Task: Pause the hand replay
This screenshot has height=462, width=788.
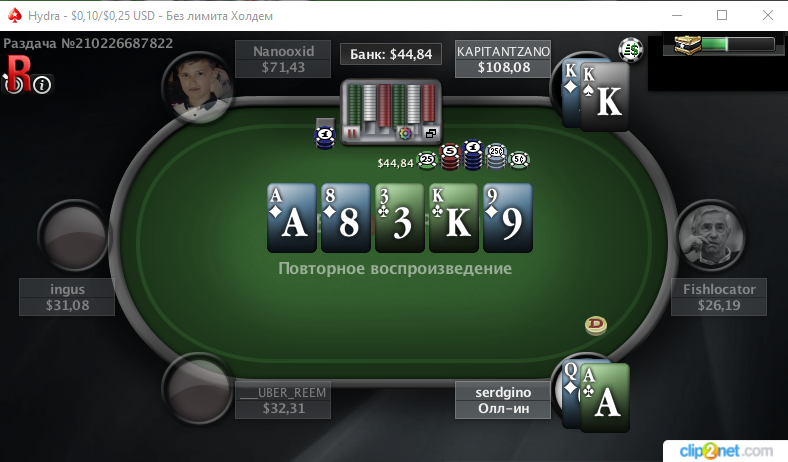Action: coord(352,134)
